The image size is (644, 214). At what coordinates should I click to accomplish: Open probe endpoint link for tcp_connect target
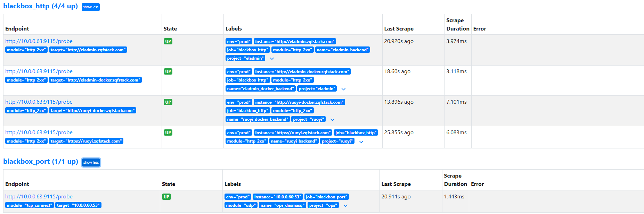click(39, 197)
